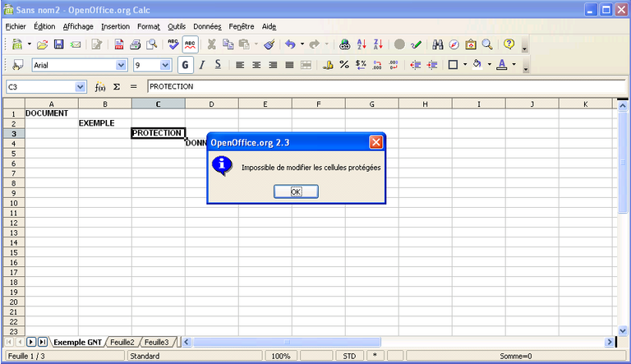Open Background Color dropdown arrow
This screenshot has width=631, height=364.
pos(490,64)
